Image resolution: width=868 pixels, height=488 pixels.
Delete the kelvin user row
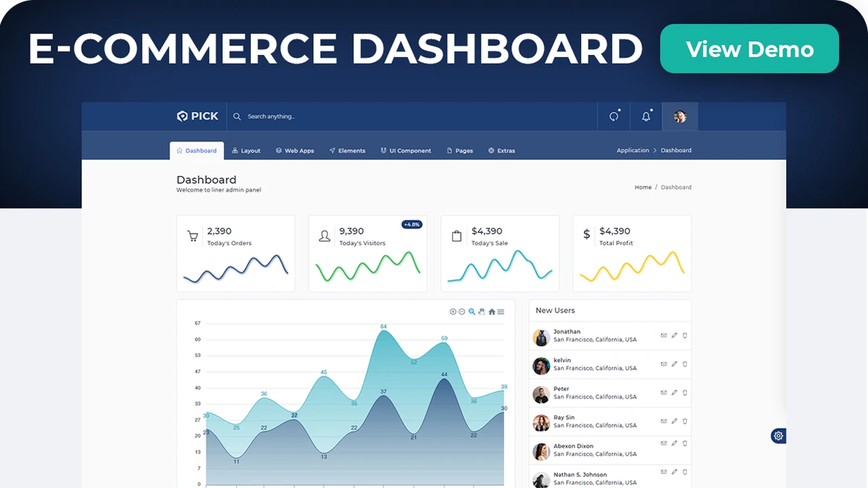[685, 364]
